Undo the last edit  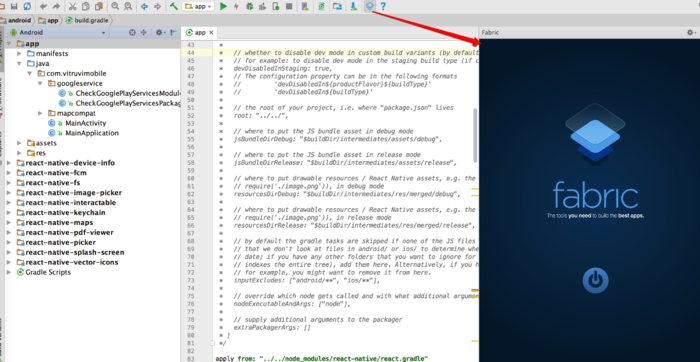[x=43, y=6]
